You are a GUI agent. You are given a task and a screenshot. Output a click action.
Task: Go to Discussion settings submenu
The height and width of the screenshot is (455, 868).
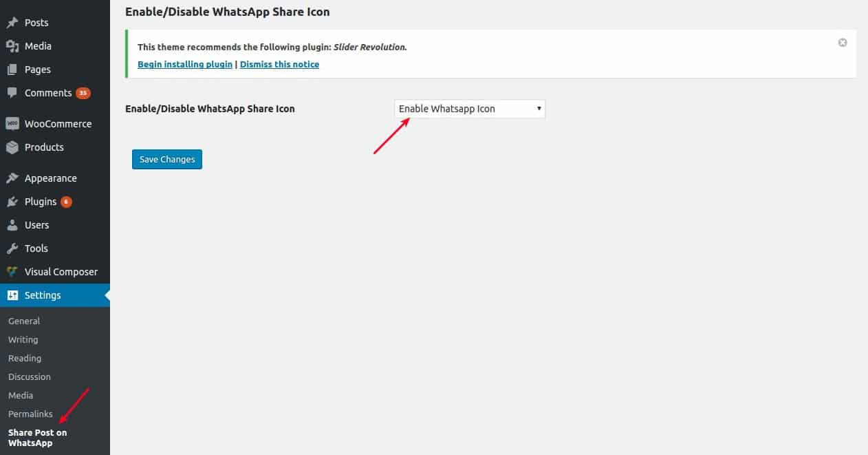point(30,377)
